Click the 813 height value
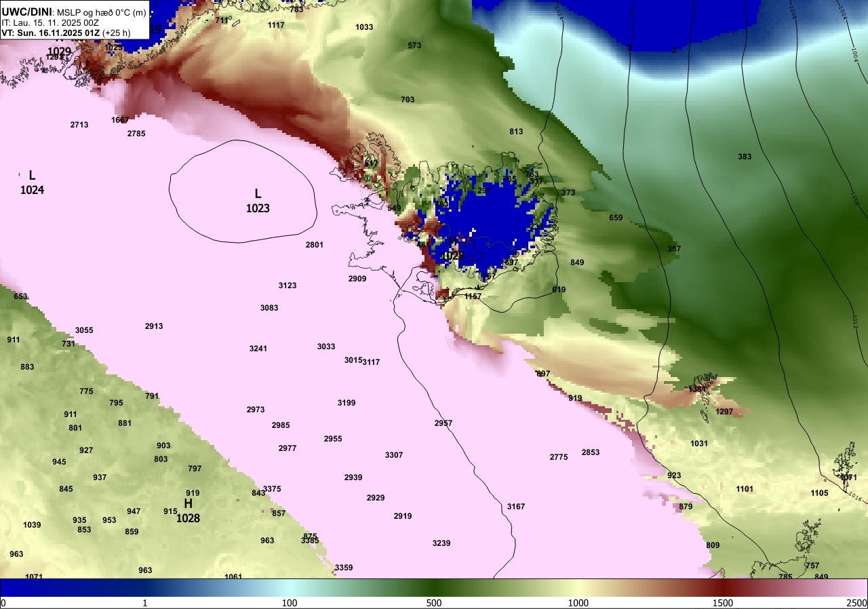This screenshot has height=609, width=868. (516, 132)
